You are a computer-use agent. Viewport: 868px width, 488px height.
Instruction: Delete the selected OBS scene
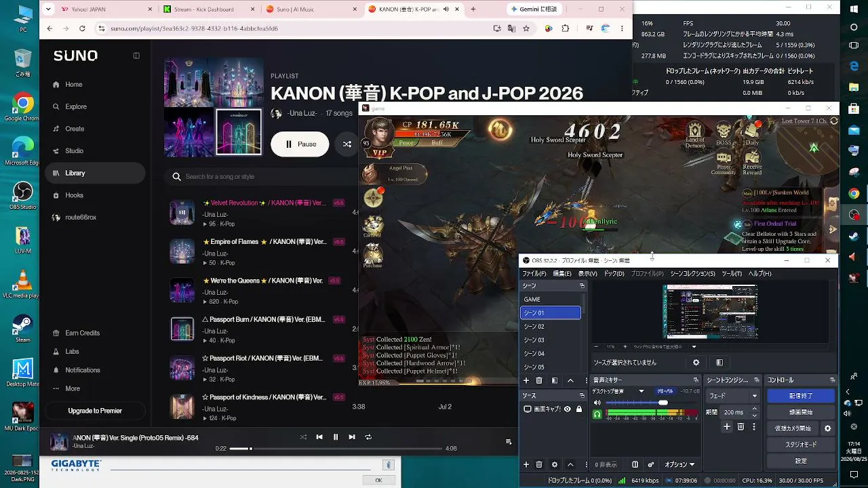coord(539,381)
